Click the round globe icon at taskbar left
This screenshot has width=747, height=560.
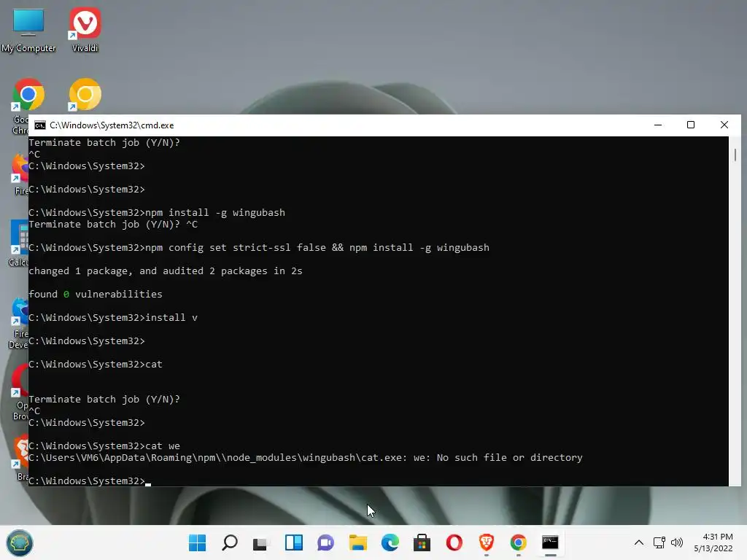pos(20,542)
